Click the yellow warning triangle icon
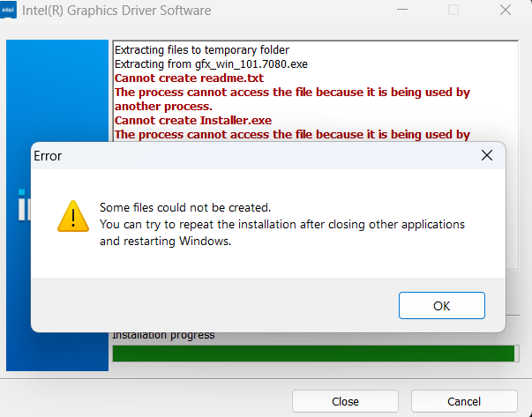The image size is (532, 417). point(73,217)
